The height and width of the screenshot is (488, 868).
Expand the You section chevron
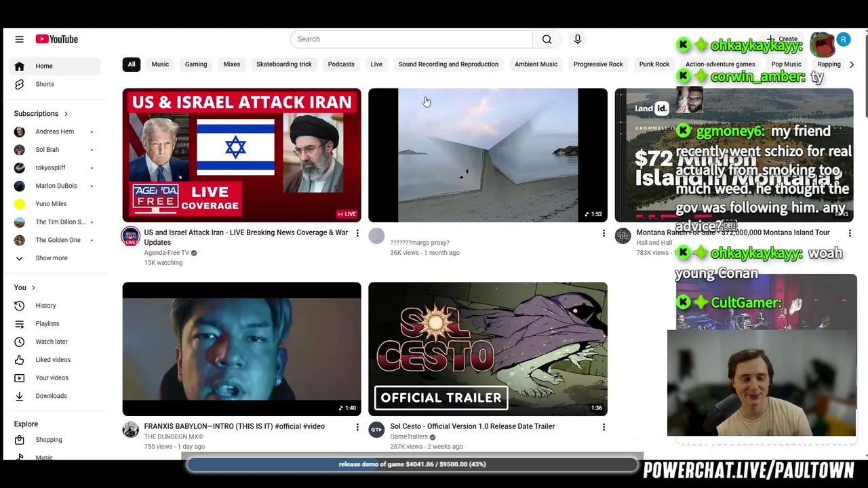click(x=33, y=288)
